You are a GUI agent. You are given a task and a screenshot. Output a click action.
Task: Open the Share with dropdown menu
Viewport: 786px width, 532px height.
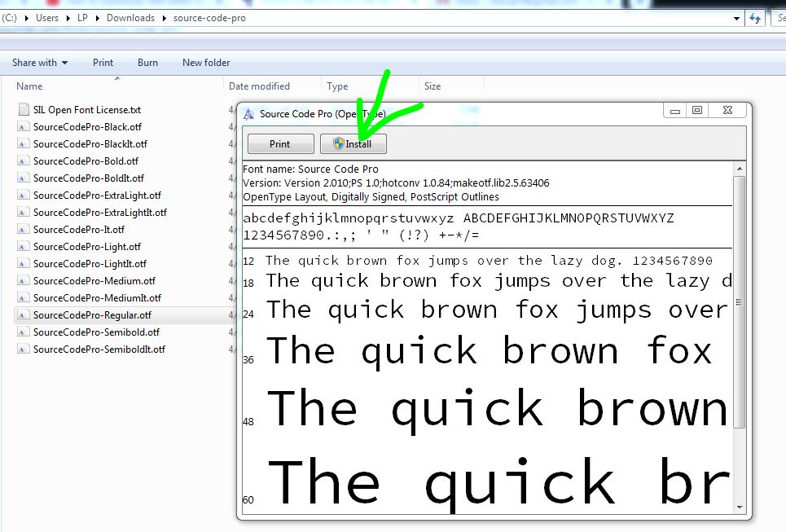pos(40,63)
